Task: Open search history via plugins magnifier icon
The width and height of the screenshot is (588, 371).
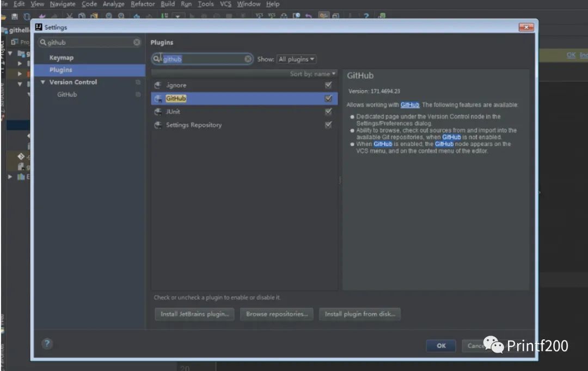Action: click(x=156, y=59)
